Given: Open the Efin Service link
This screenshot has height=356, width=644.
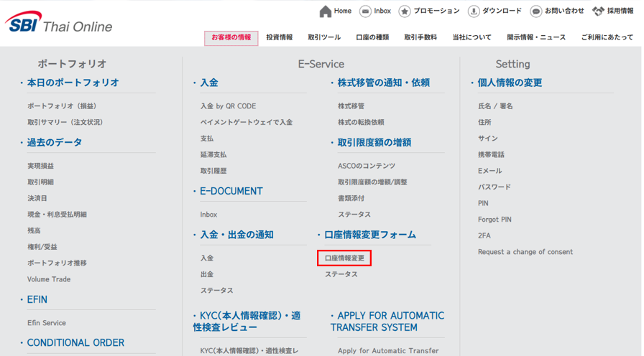Looking at the screenshot, I should [47, 323].
